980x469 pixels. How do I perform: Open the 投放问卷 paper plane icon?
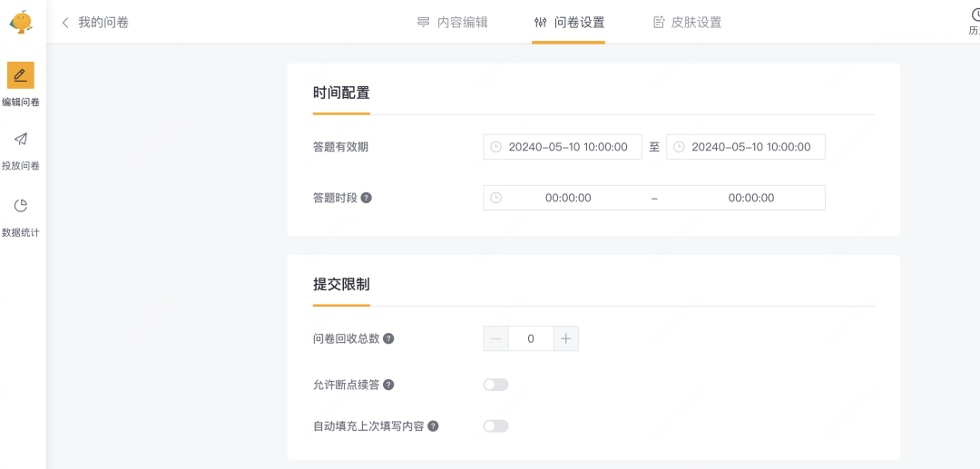point(21,139)
